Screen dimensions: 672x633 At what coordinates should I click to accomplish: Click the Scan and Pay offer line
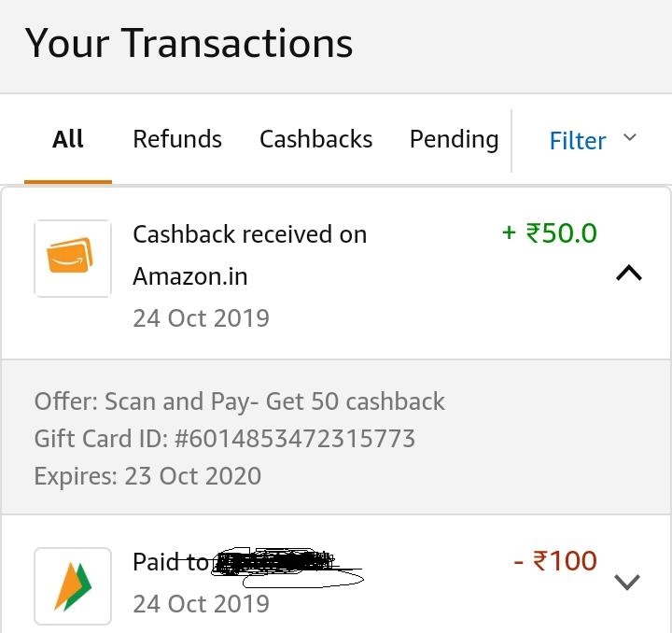pyautogui.click(x=239, y=402)
